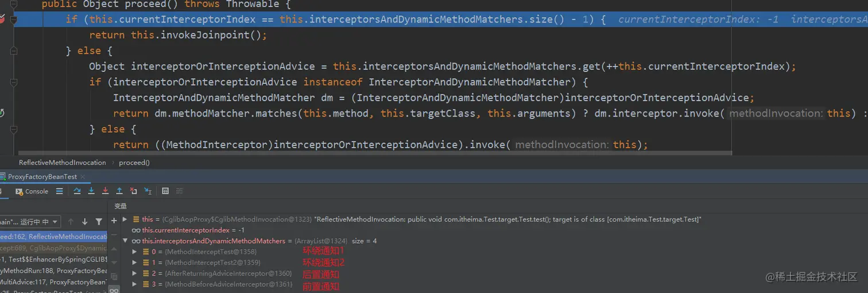Screen dimensions: 868x293
Task: Click the Trace Current Stream Chain icon
Action: [x=179, y=191]
